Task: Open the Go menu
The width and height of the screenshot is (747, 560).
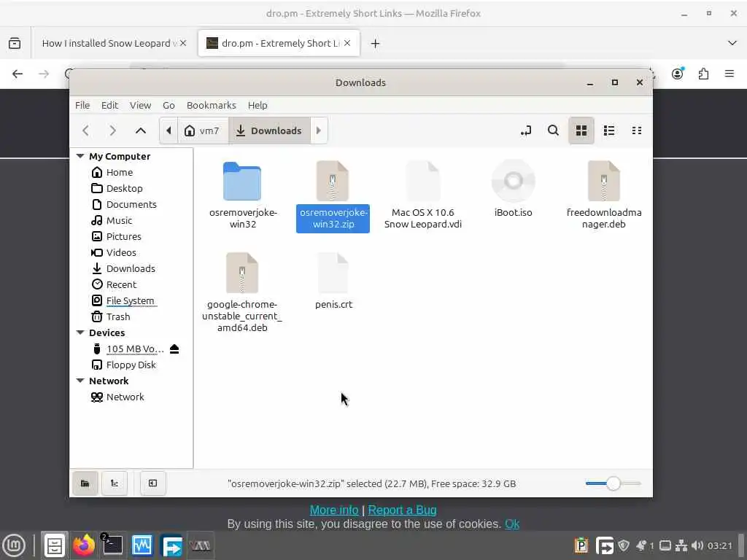Action: tap(169, 105)
